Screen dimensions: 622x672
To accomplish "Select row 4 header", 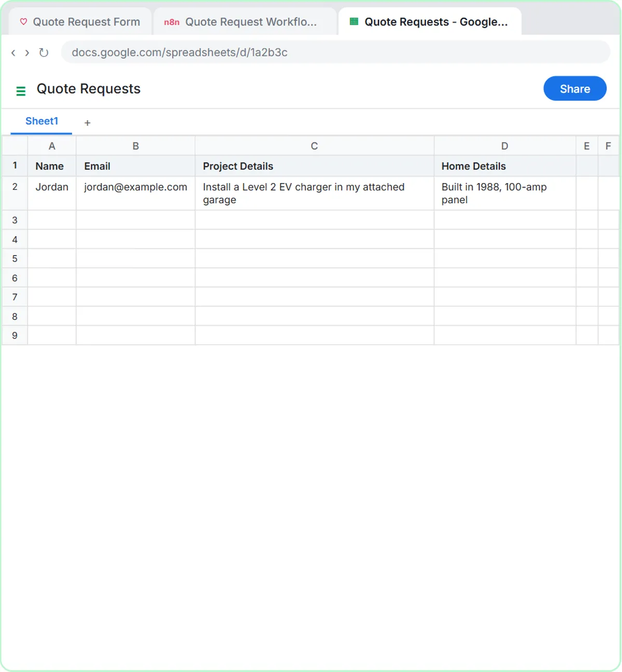I will point(15,239).
